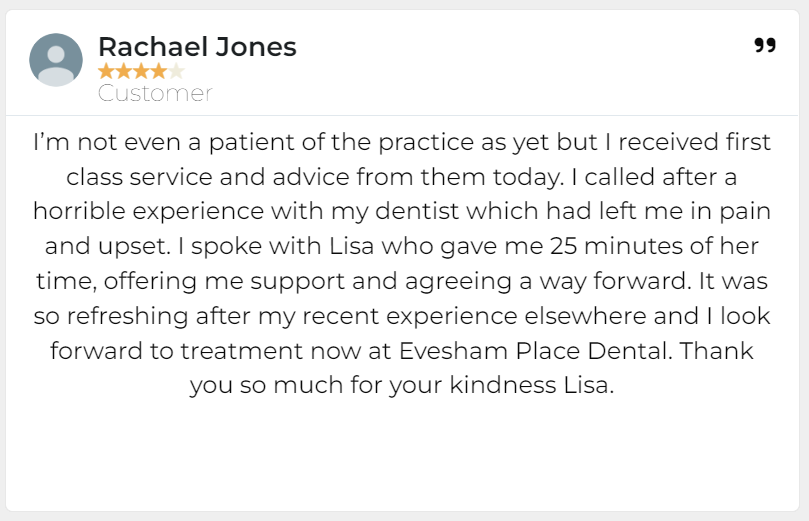
Task: Click the reviewer name Rachael Jones
Action: (x=197, y=46)
